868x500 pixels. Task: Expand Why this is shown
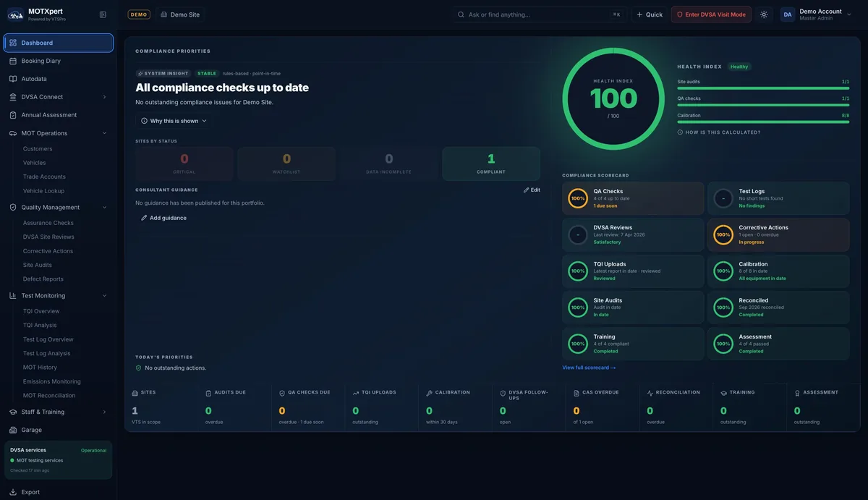[174, 121]
